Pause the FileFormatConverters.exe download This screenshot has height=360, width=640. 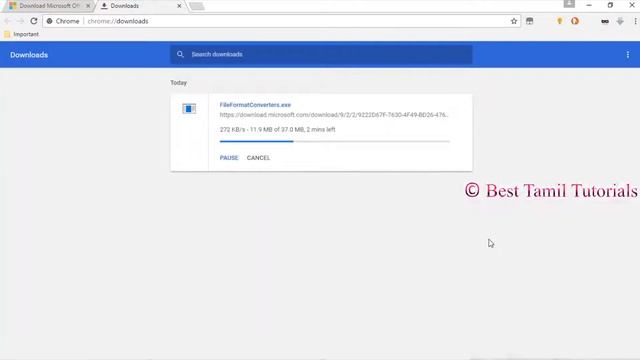click(x=229, y=158)
